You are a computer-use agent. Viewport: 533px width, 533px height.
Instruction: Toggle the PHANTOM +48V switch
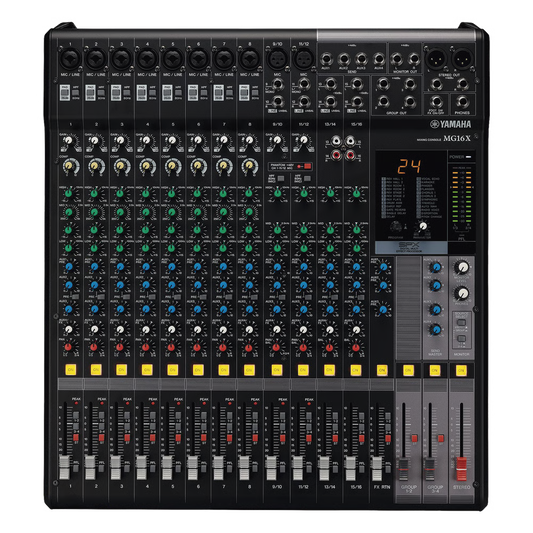pos(308,166)
